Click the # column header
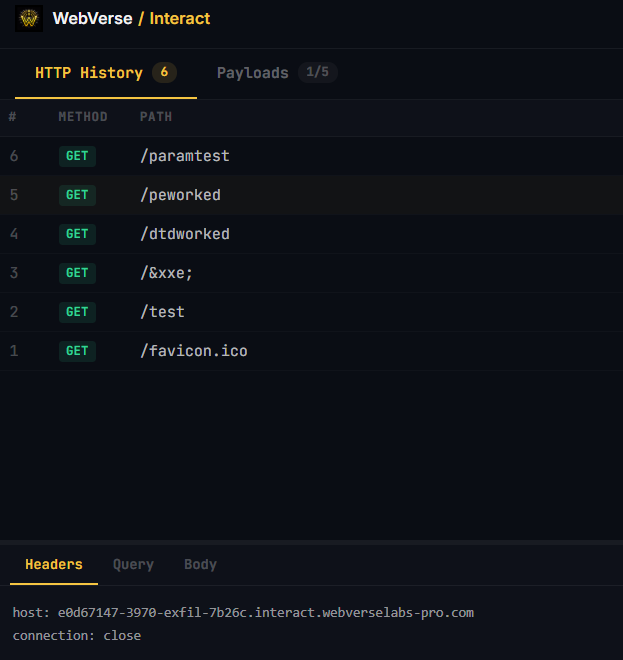The width and height of the screenshot is (623, 660). 13,117
